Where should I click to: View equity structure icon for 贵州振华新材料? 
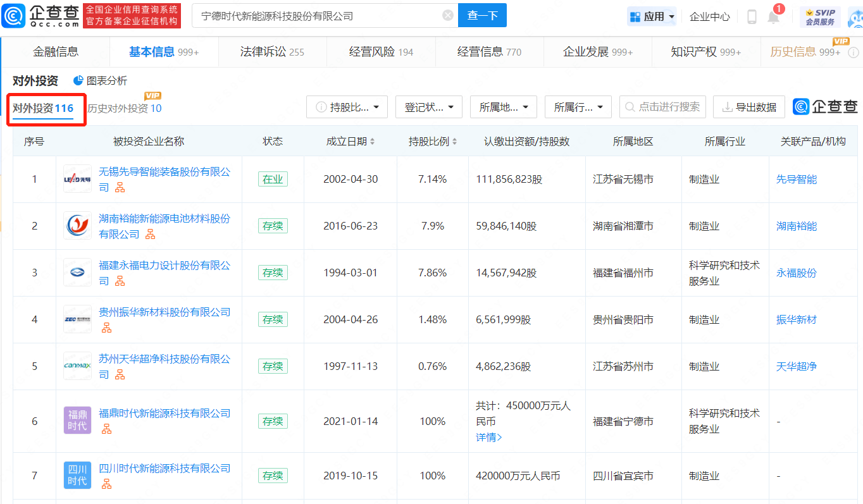106,328
